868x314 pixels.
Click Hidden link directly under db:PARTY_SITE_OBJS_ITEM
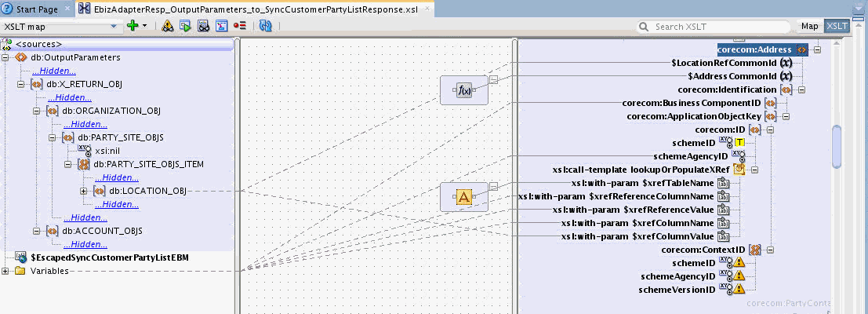(x=116, y=177)
